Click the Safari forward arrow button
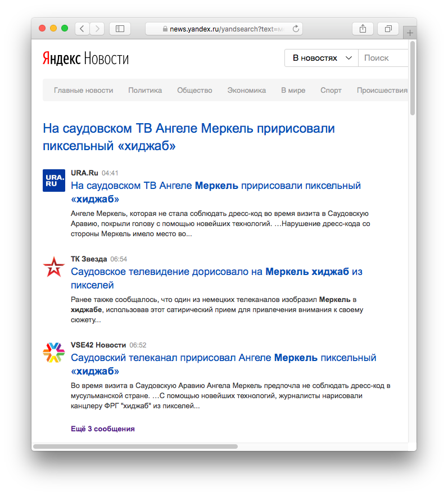 (x=97, y=29)
